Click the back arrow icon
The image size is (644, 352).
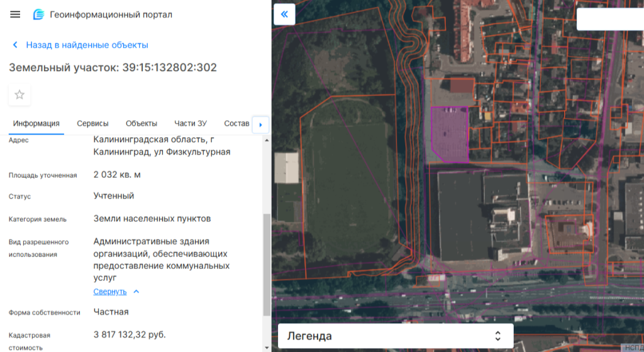[15, 45]
